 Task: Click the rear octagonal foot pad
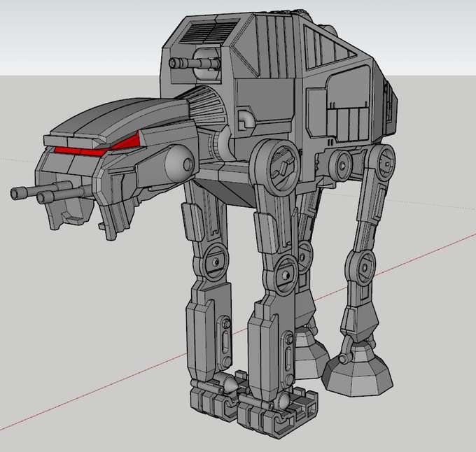pos(358,369)
